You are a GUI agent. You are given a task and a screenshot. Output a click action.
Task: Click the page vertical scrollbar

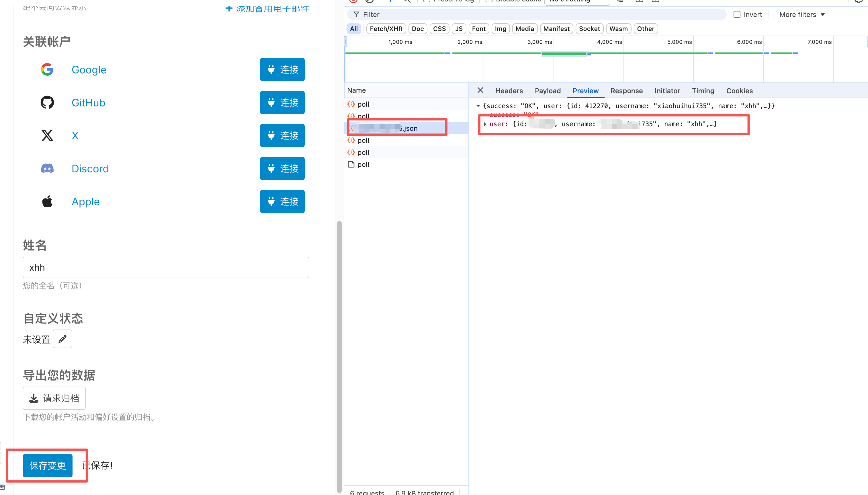(339, 357)
